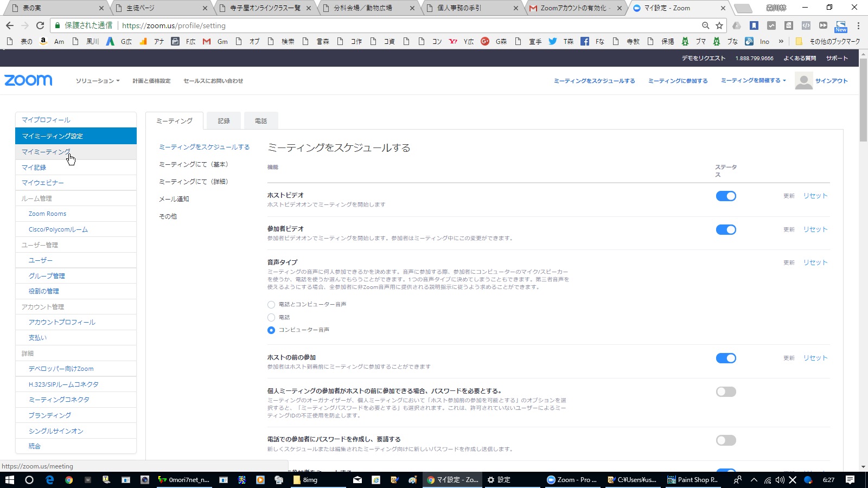Open the 'アナ' analytics bookmark
The image size is (868, 488).
[151, 41]
